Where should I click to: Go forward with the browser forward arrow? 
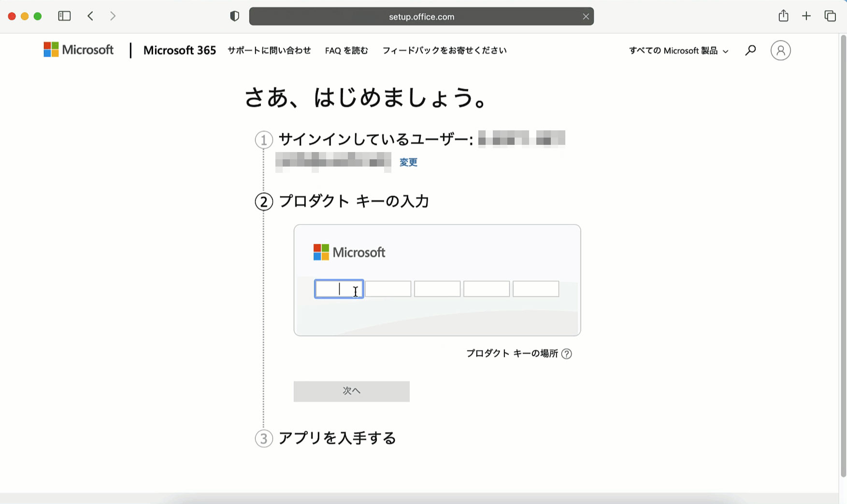[113, 16]
